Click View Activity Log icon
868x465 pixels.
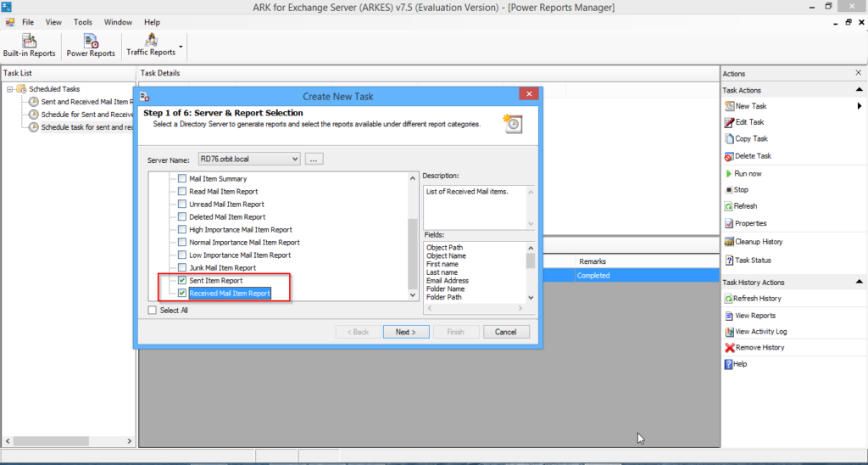(729, 332)
